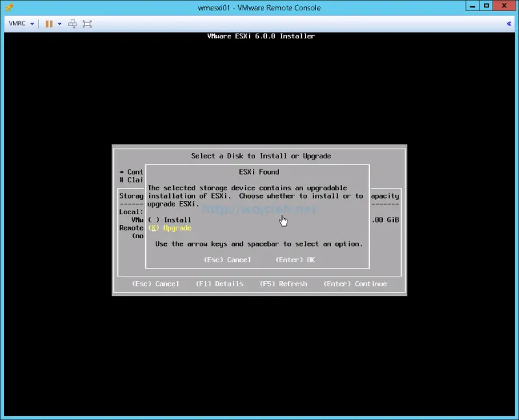
Task: Open disk details with (F1) Details
Action: click(219, 284)
